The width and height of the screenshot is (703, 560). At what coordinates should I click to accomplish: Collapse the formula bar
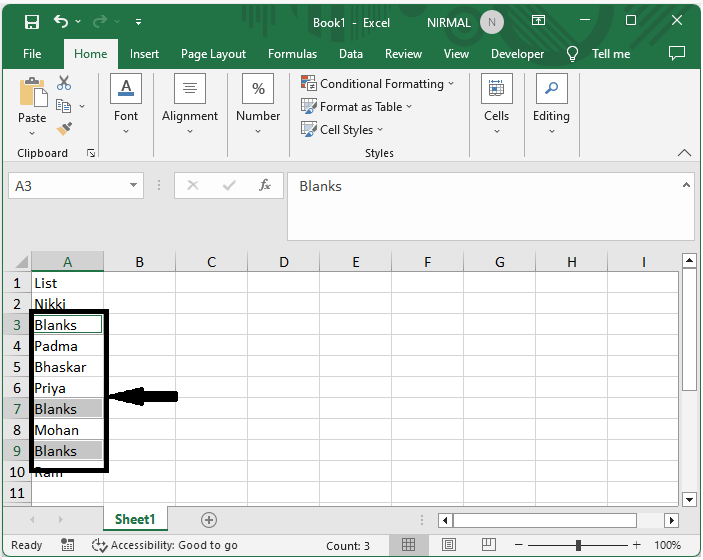[x=686, y=185]
